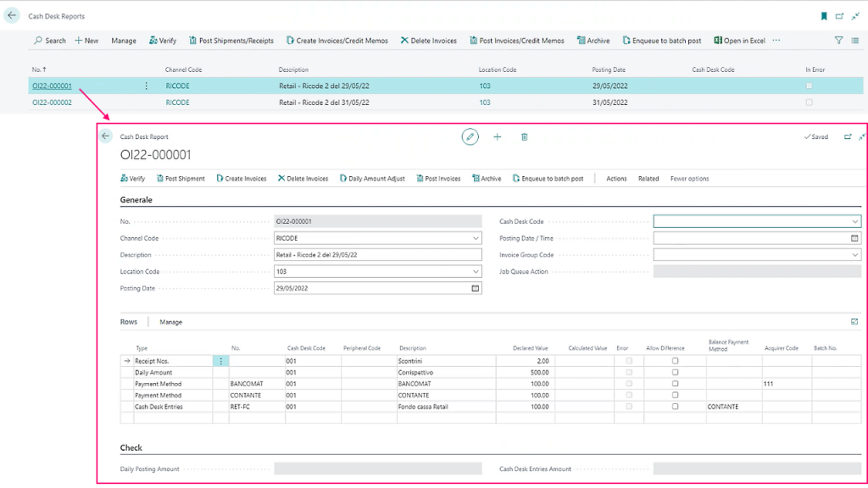Toggle Allow Difference for CONTANTE payment row

pyautogui.click(x=675, y=395)
